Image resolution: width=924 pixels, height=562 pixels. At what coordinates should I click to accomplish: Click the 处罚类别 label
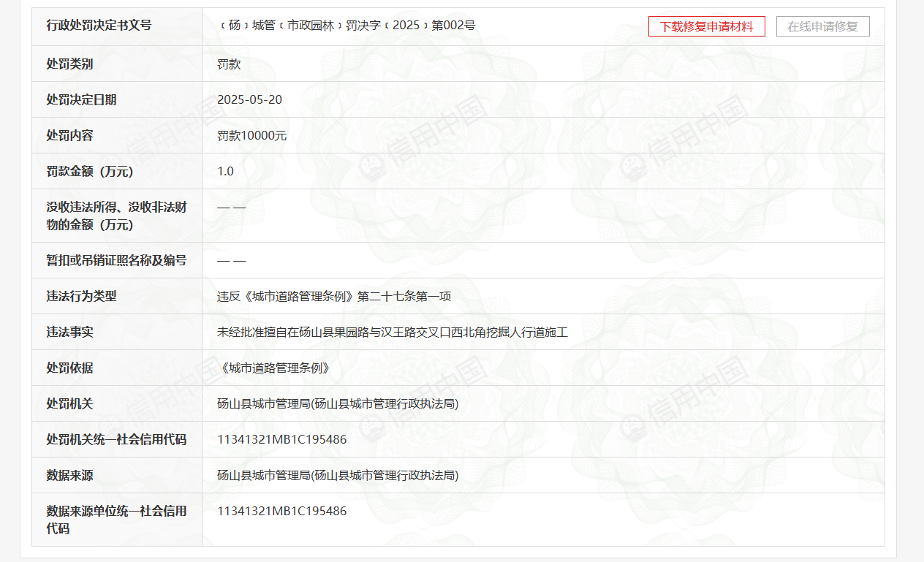pyautogui.click(x=69, y=64)
